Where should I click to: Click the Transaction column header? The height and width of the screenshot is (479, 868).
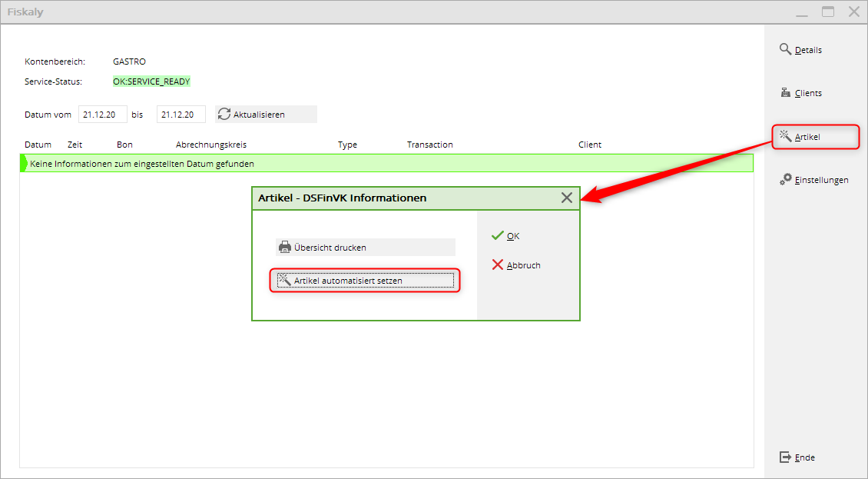(429, 144)
